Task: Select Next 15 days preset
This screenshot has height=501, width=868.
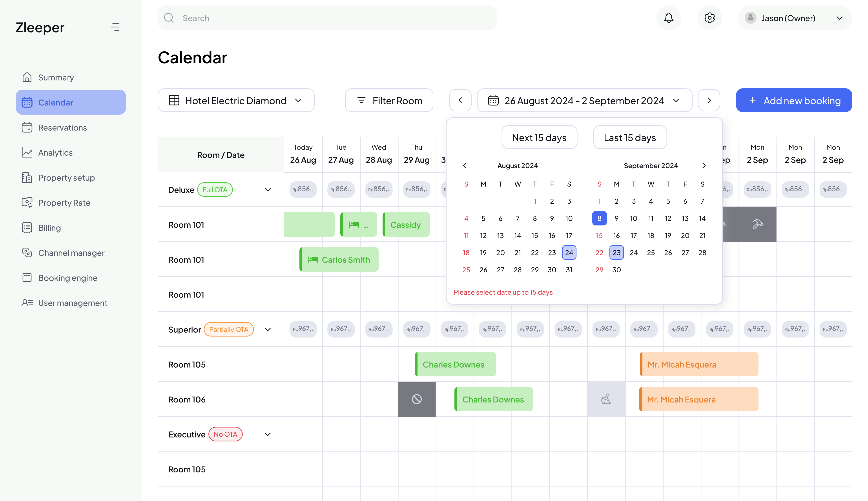Action: [x=539, y=137]
